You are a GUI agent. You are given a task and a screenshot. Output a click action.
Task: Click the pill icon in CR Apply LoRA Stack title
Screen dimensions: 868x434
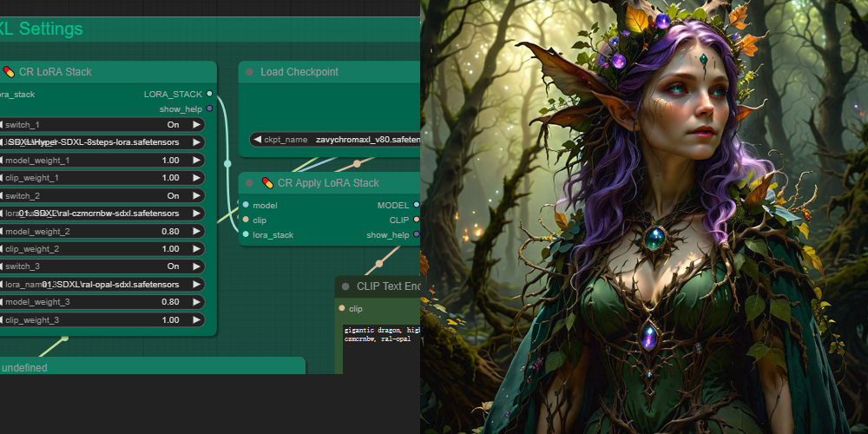click(x=267, y=182)
